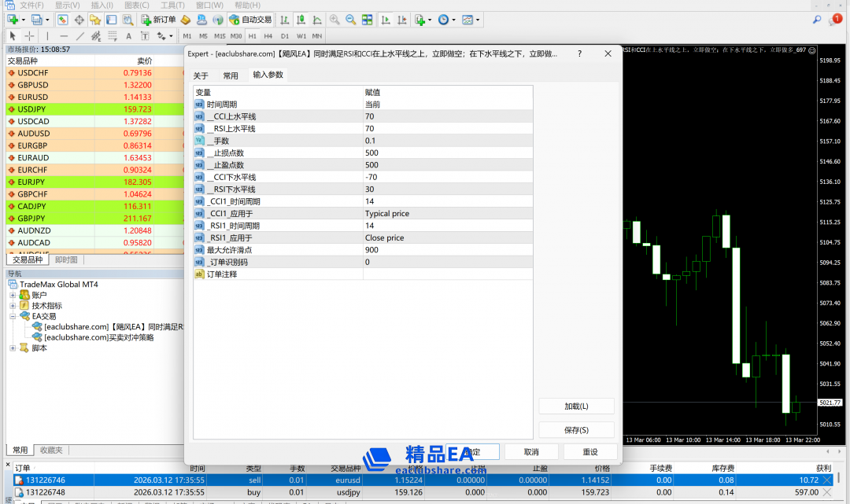Toggle the M15 timeframe button

pos(220,36)
